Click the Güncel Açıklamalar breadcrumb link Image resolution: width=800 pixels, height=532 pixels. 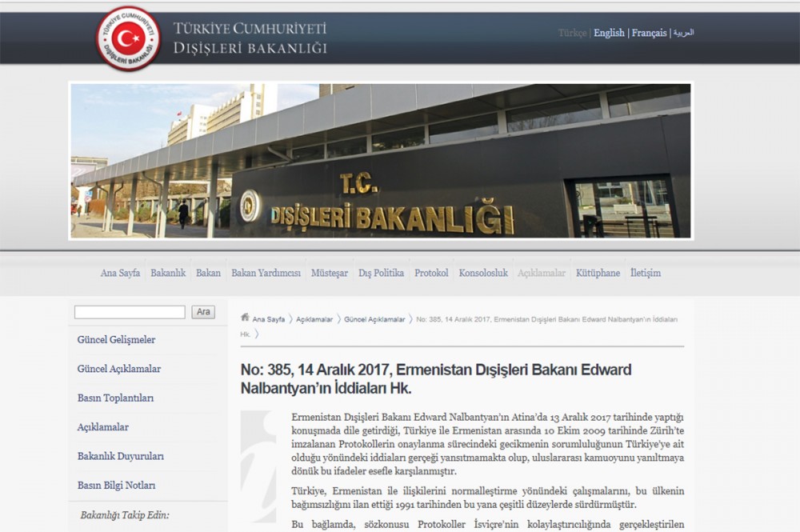click(374, 319)
